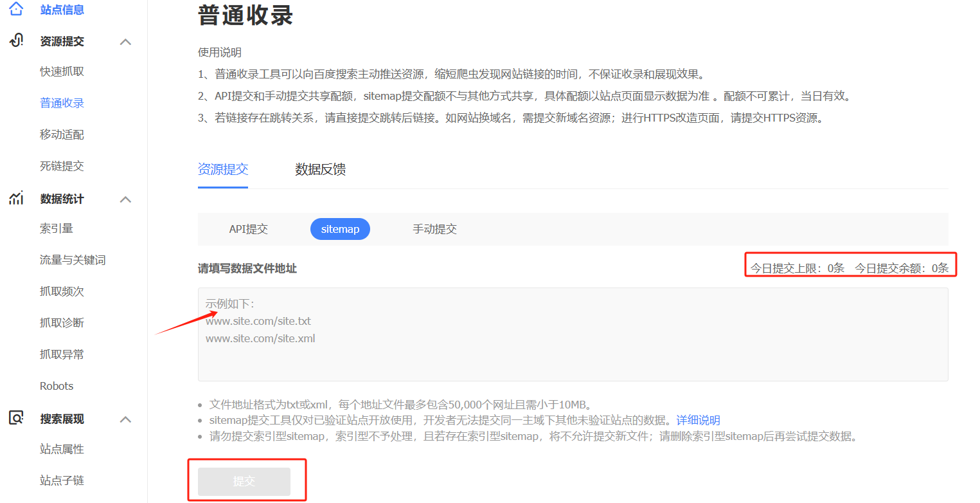Open the Robots sidebar item

[57, 386]
